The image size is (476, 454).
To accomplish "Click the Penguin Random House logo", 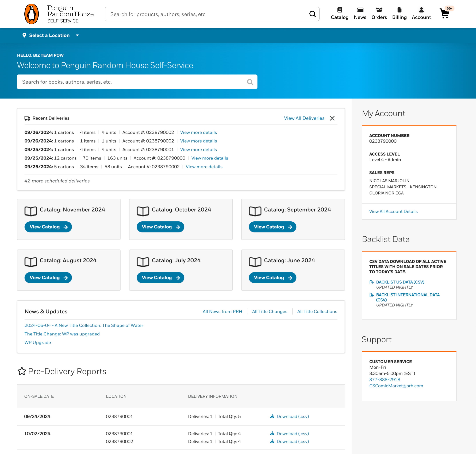I will click(x=59, y=14).
